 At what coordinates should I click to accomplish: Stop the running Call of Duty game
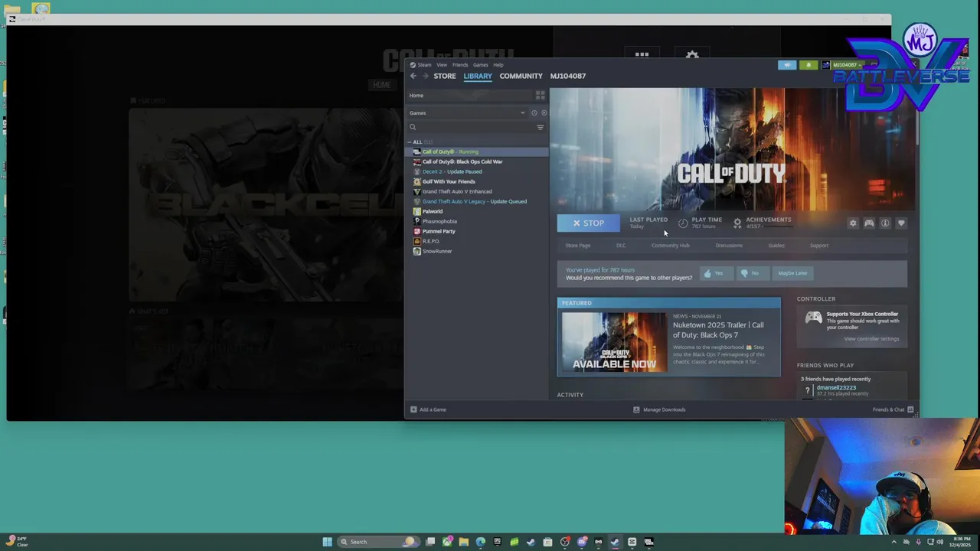[588, 223]
